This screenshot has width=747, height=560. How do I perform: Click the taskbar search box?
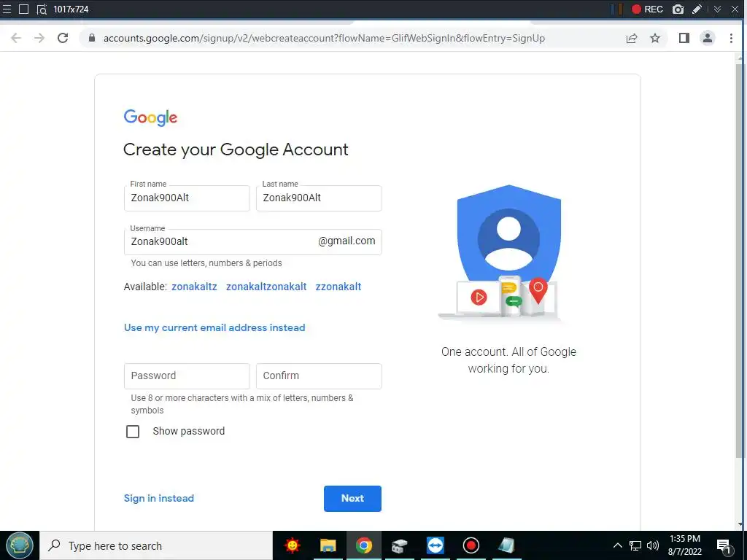[156, 545]
